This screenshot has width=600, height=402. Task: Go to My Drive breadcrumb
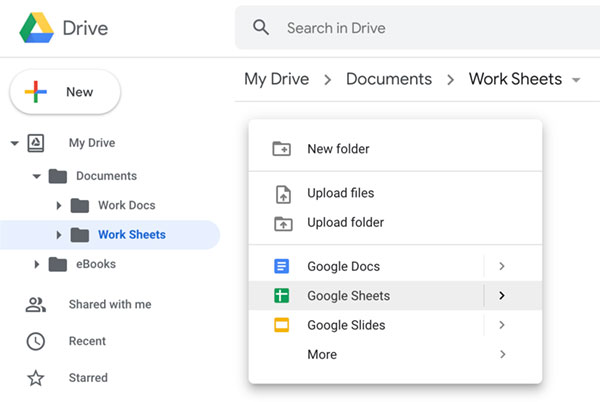point(276,79)
